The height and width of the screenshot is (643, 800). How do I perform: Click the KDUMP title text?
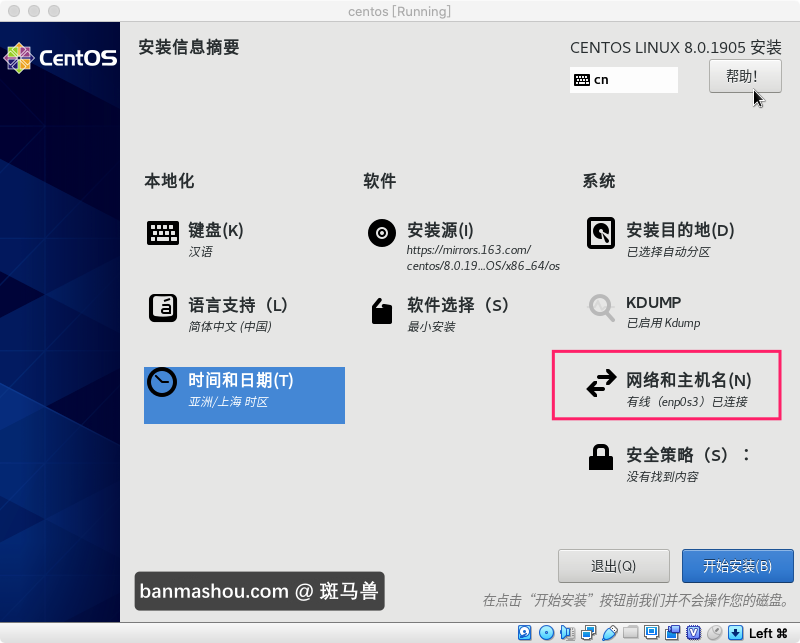(x=654, y=303)
